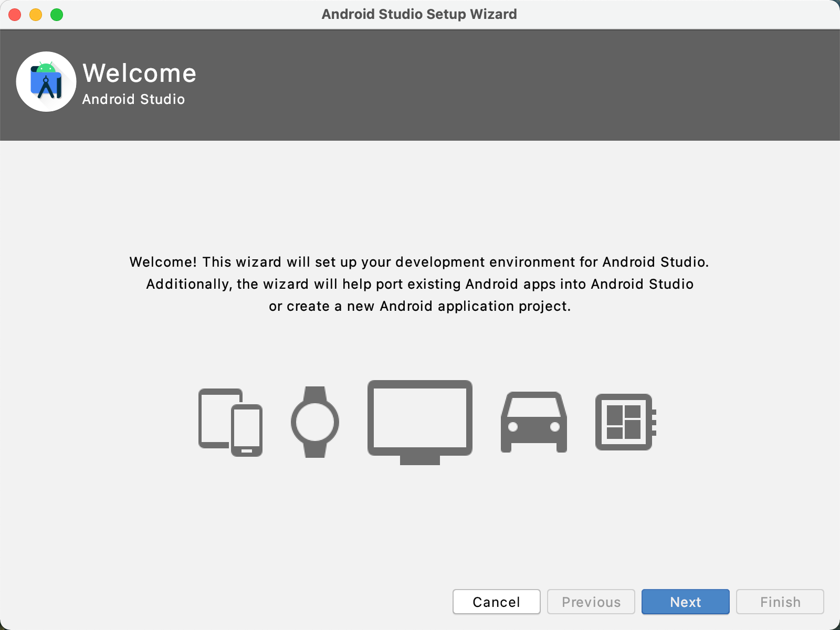
Task: Click the Android TV screen icon
Action: point(420,423)
